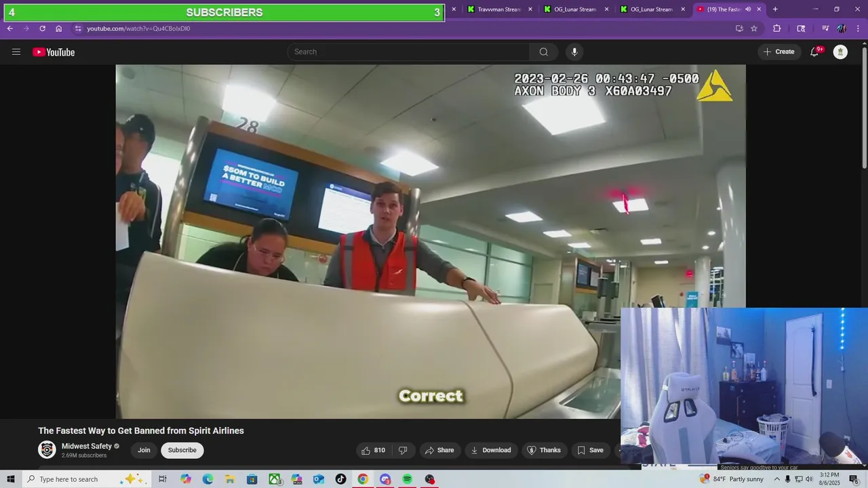This screenshot has height=488, width=868.
Task: Switch to Chrome on the taskbar
Action: click(363, 479)
